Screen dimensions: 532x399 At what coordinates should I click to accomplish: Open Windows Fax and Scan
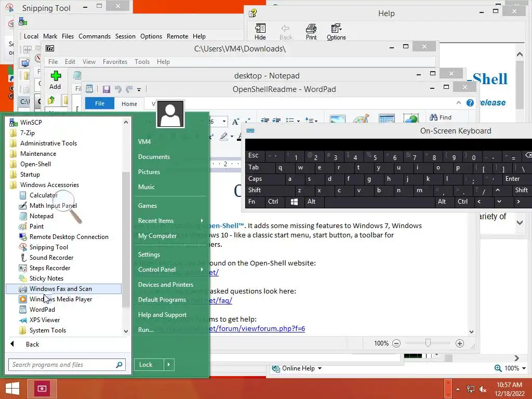pos(63,289)
